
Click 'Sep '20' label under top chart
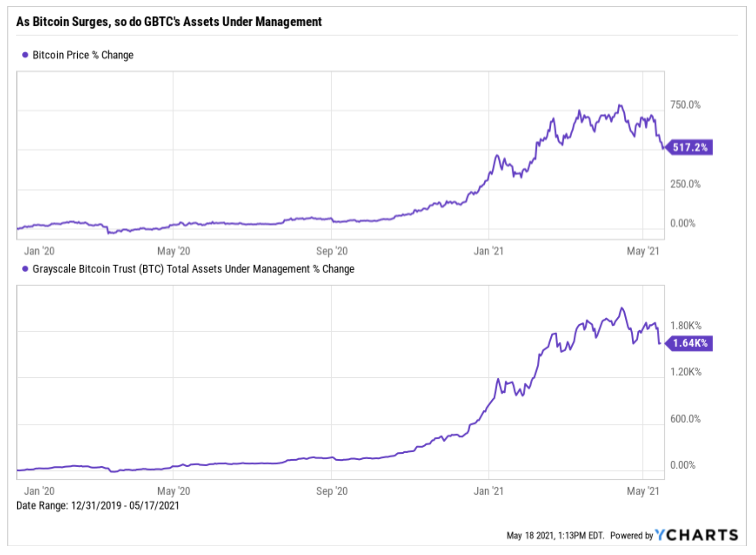[x=332, y=251]
